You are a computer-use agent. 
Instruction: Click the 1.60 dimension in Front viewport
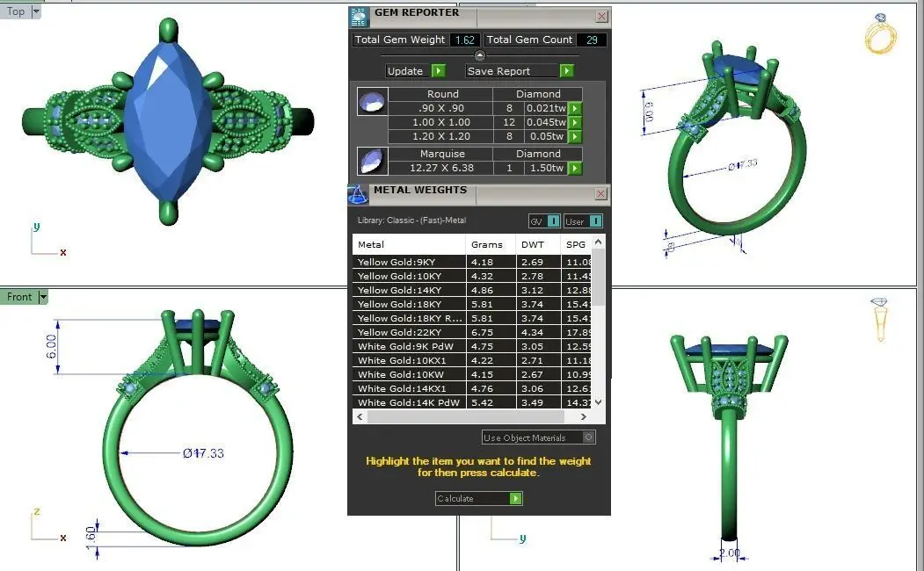[91, 538]
